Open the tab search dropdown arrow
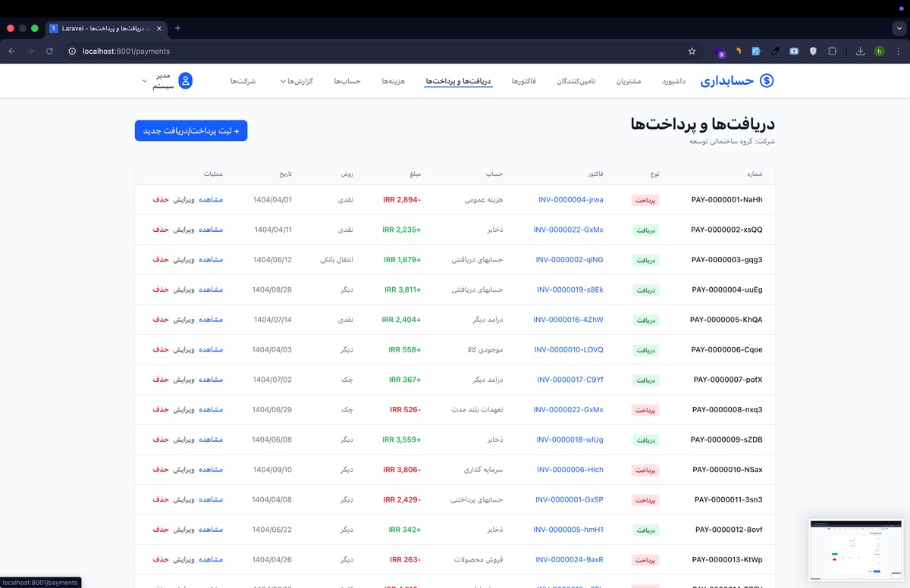The image size is (910, 588). pyautogui.click(x=899, y=28)
